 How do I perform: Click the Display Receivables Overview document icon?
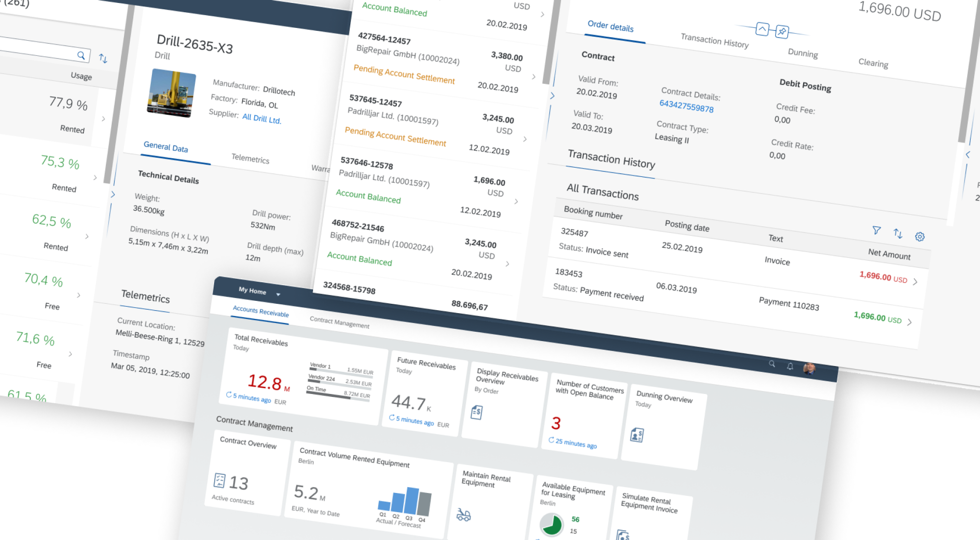pyautogui.click(x=476, y=412)
